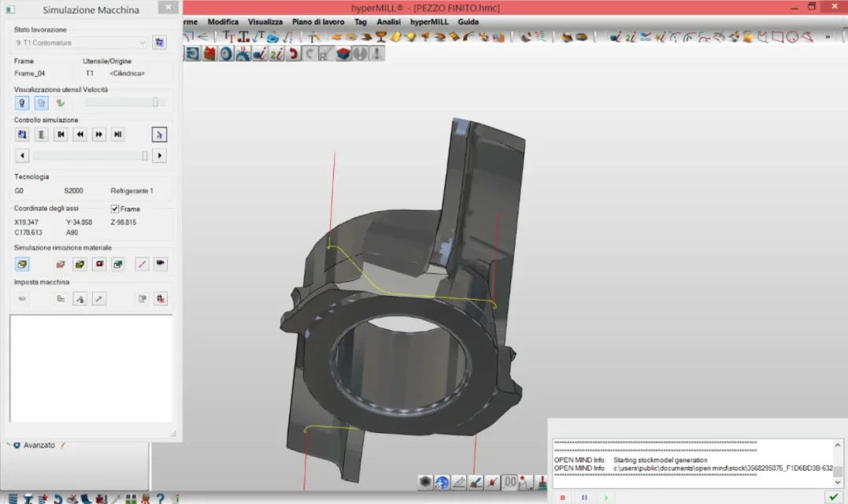Click the Velocità speed slider
Screen dimensions: 848x504
click(x=124, y=102)
